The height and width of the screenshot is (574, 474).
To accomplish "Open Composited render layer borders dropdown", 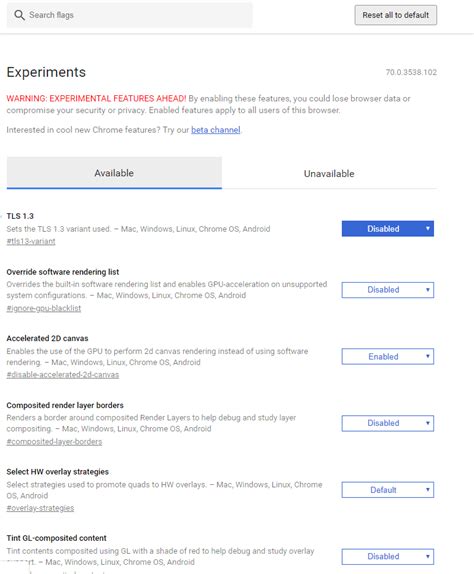I will click(388, 423).
